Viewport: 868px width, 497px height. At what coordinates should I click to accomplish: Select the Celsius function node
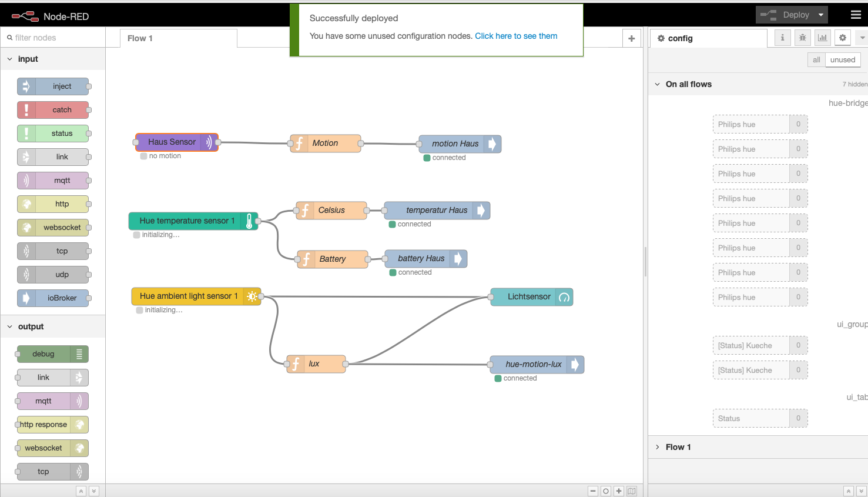[331, 211]
